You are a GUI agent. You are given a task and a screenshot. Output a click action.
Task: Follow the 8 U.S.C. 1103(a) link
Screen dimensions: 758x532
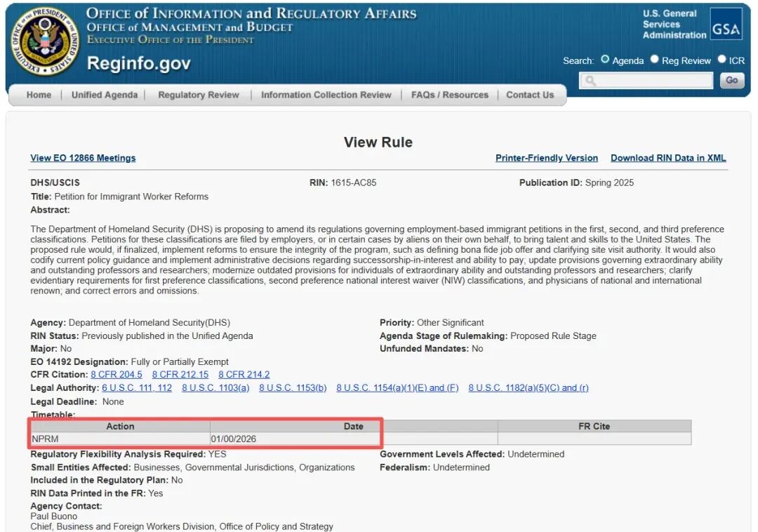(x=215, y=388)
